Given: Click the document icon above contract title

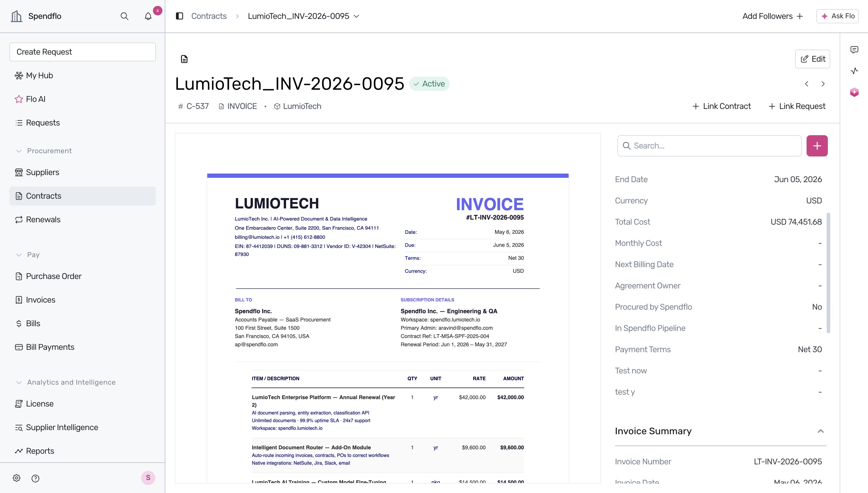Looking at the screenshot, I should tap(184, 59).
